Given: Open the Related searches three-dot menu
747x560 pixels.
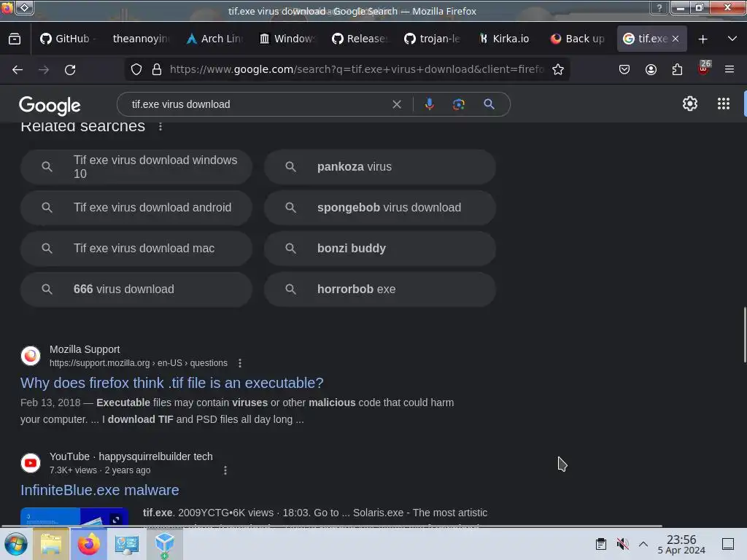Looking at the screenshot, I should click(160, 126).
